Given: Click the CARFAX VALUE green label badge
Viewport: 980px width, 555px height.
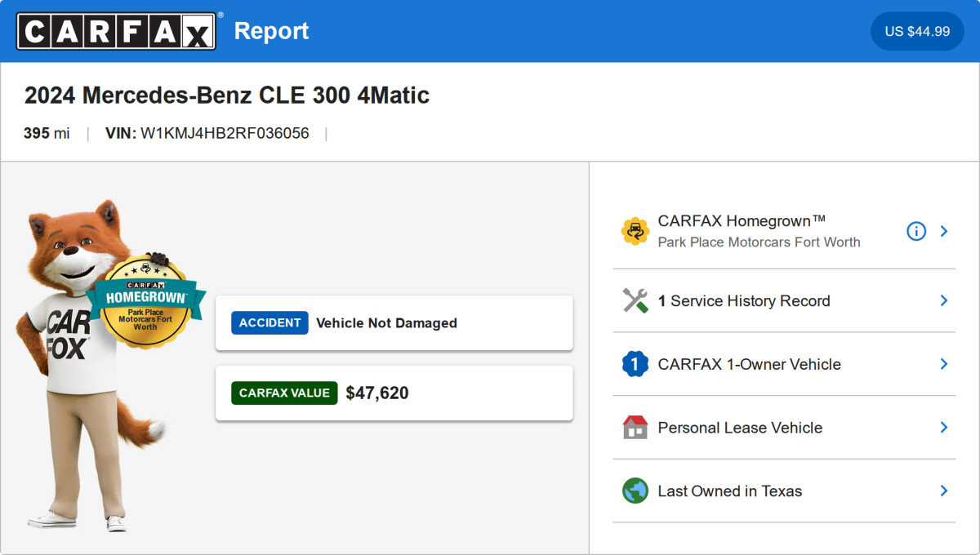Looking at the screenshot, I should (284, 393).
